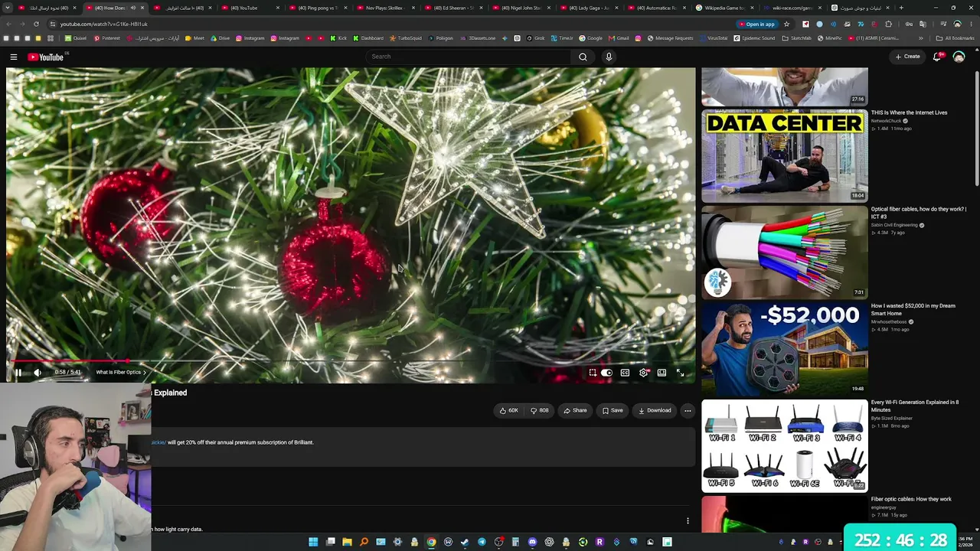
Task: Open 'Every Wi-Fi Generation Explained in 8 Minutes' title
Action: point(915,406)
